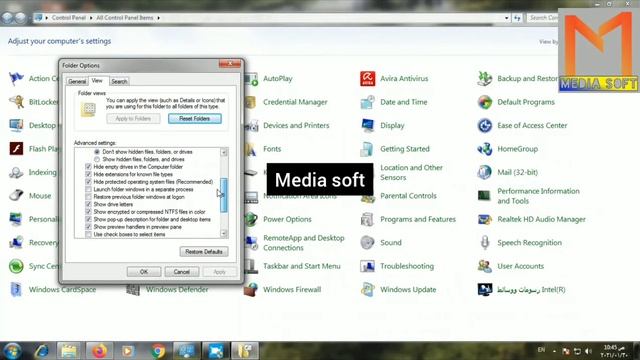This screenshot has height=360, width=640.
Task: Open HomeGroup icon
Action: click(x=485, y=149)
